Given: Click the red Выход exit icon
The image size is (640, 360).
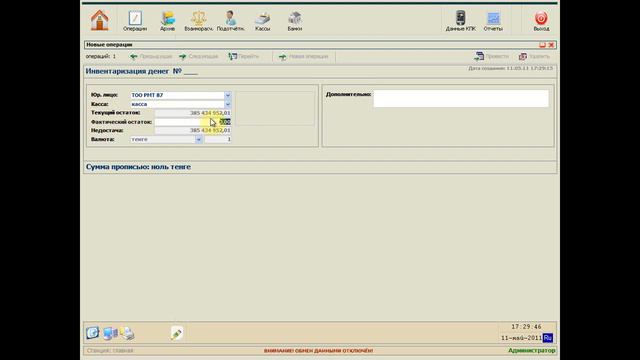Looking at the screenshot, I should coord(541,21).
